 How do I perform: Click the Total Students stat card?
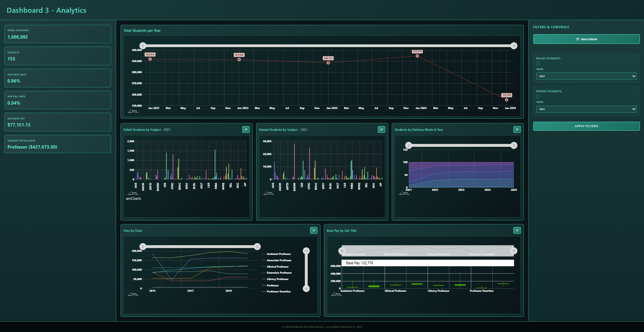58,34
